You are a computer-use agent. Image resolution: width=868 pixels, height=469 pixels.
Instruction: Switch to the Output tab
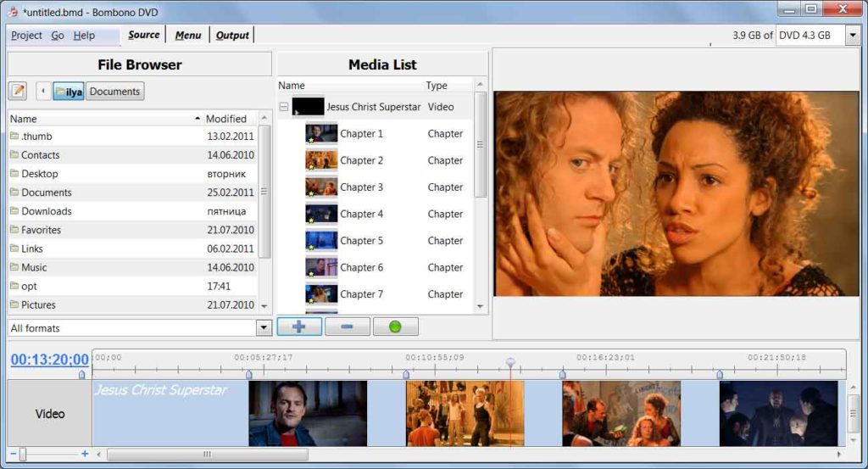(x=232, y=35)
